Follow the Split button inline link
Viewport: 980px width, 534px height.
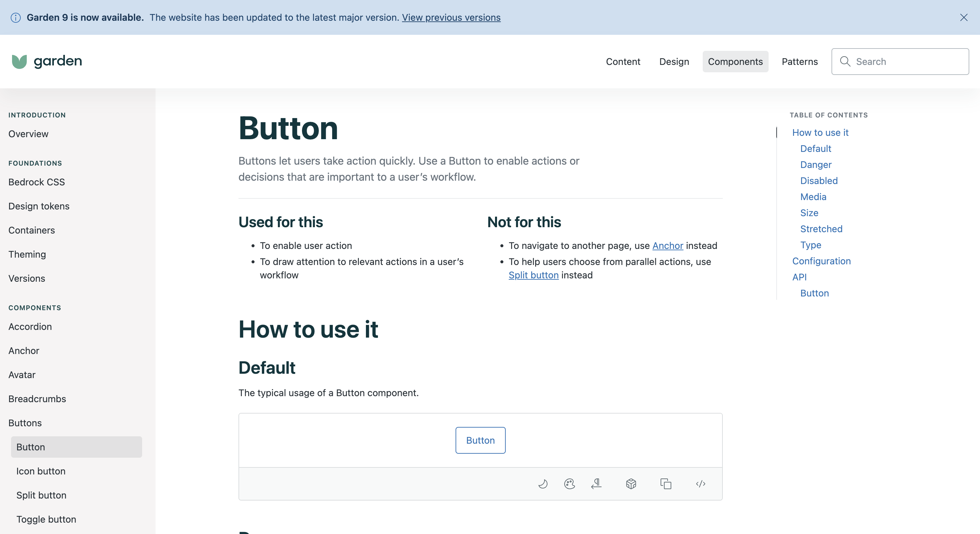533,275
